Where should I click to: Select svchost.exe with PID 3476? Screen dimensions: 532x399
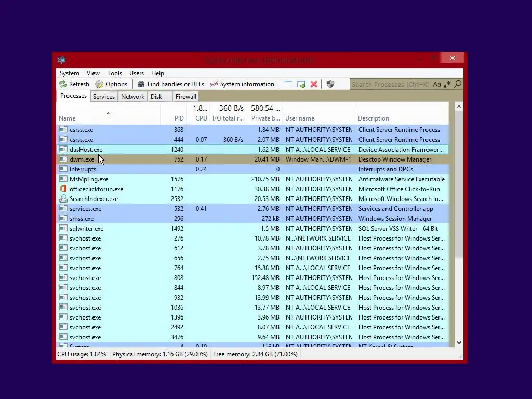coord(252,337)
